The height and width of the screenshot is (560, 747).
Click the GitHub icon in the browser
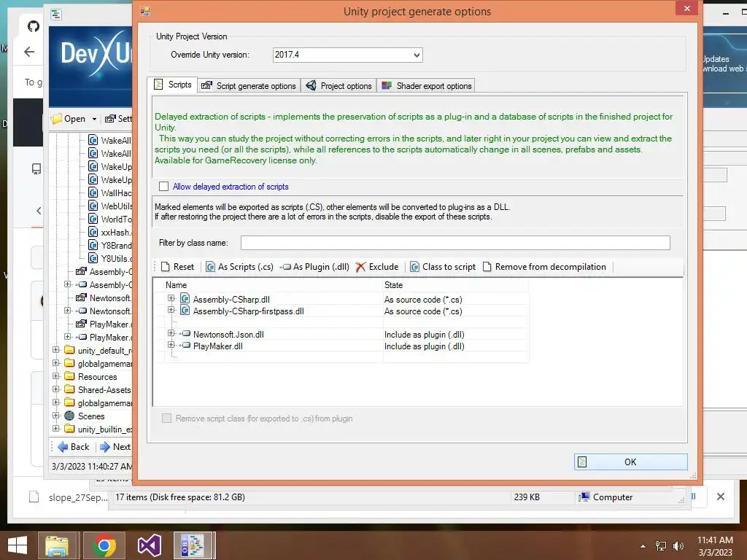pos(34,26)
